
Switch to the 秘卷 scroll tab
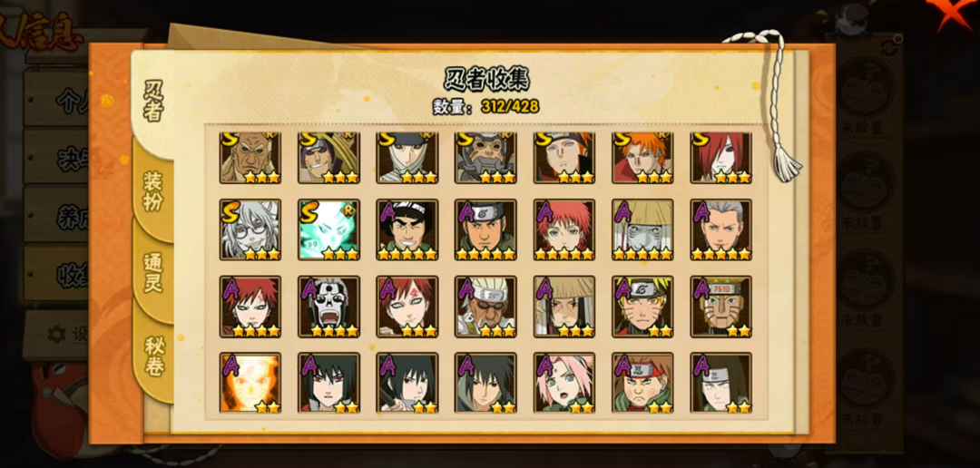pos(153,356)
